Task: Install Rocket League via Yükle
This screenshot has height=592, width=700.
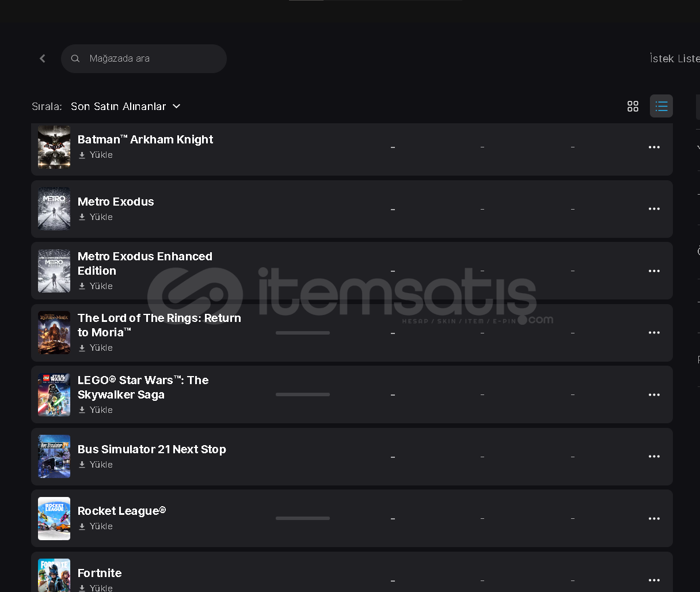Action: pyautogui.click(x=96, y=526)
